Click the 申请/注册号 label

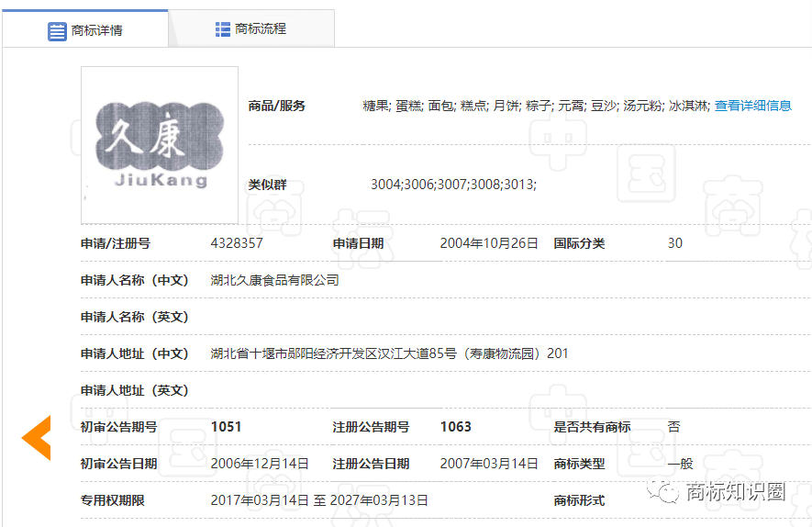(116, 243)
